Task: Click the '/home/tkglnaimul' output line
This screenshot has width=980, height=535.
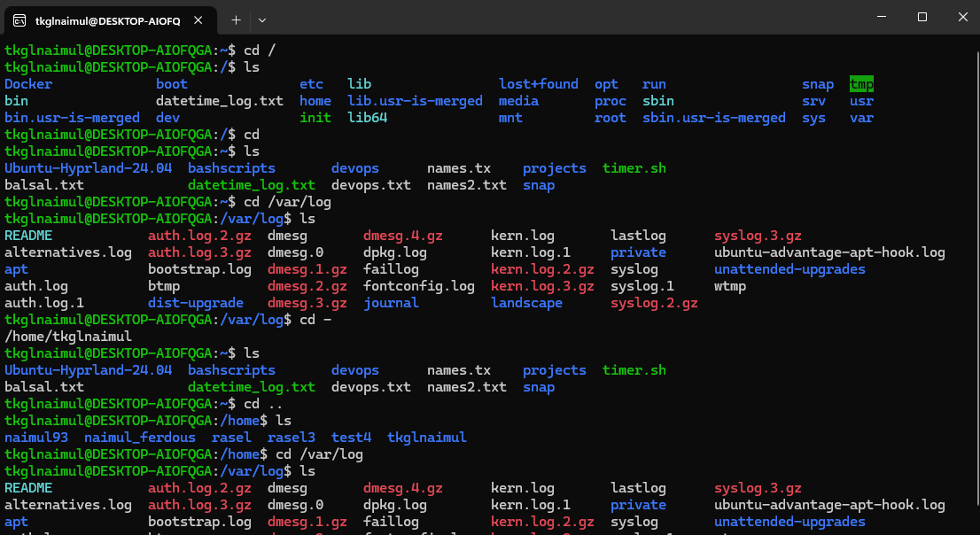Action: [68, 337]
